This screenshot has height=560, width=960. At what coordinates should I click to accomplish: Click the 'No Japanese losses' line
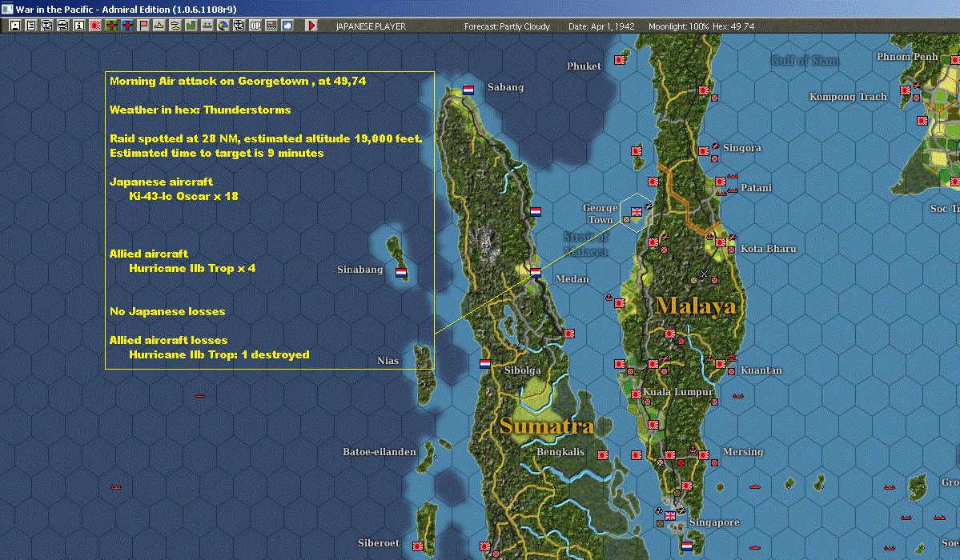167,311
